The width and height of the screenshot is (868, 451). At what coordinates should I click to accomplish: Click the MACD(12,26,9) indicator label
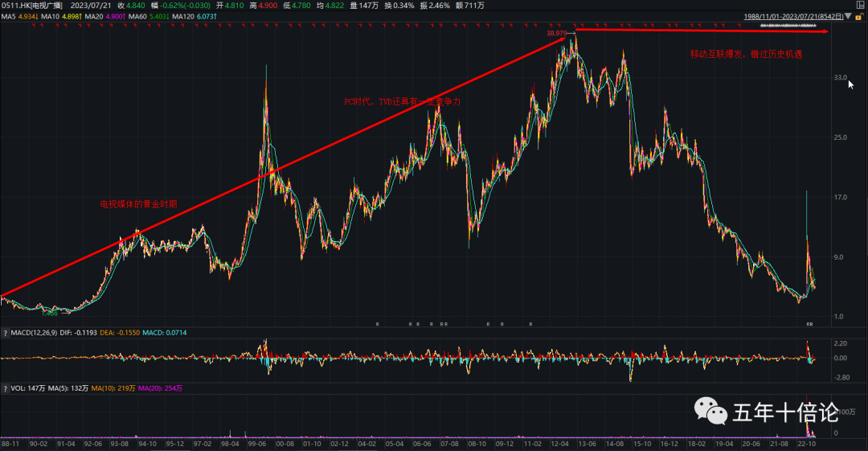point(34,333)
